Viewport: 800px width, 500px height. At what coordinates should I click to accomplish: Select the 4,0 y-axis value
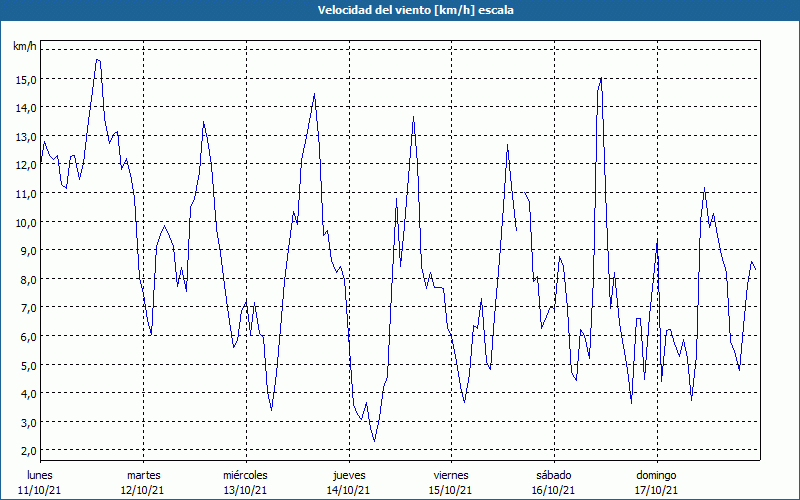[x=29, y=394]
